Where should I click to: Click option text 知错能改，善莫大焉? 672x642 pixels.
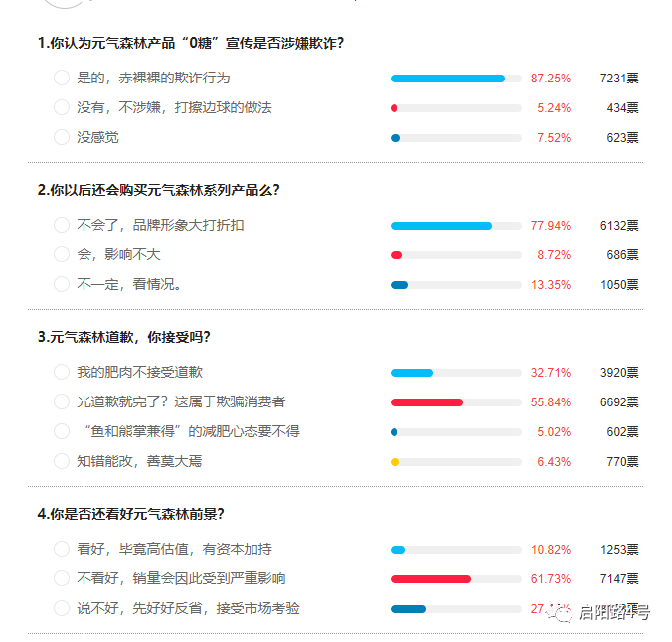click(x=139, y=461)
